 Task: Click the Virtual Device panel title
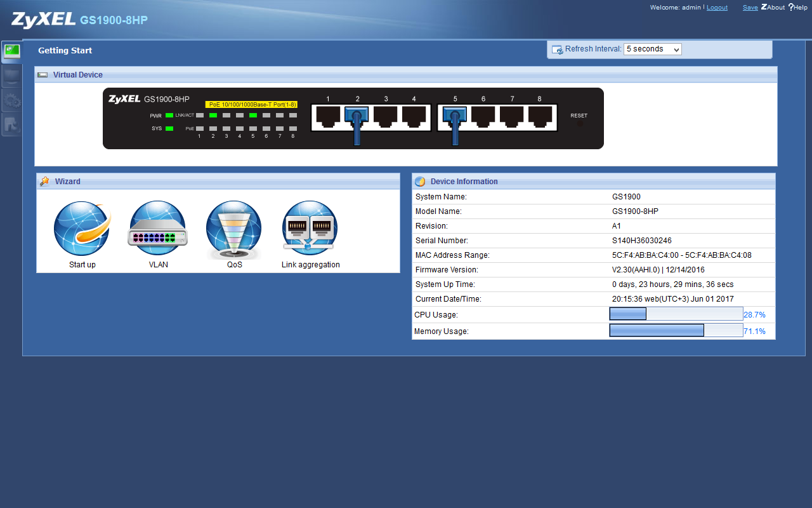point(78,75)
